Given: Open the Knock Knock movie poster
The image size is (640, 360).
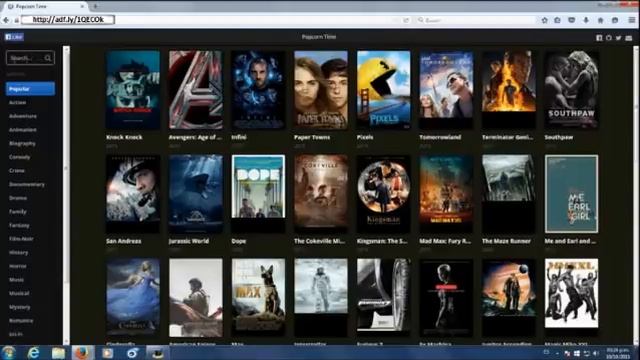Looking at the screenshot, I should (133, 89).
